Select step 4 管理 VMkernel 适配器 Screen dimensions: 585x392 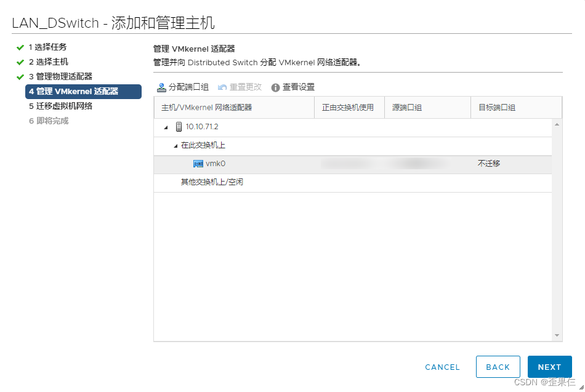[x=83, y=91]
